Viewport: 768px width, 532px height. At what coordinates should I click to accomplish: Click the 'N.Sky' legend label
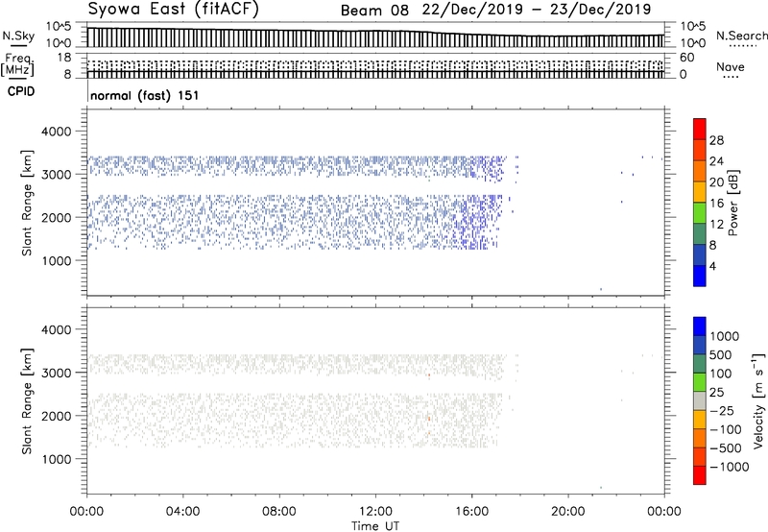[18, 36]
